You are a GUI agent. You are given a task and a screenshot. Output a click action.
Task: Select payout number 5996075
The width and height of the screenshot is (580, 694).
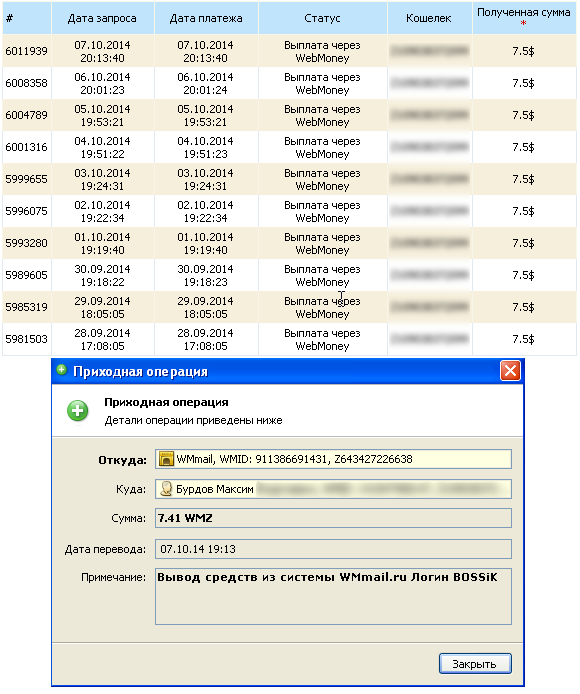coord(27,211)
